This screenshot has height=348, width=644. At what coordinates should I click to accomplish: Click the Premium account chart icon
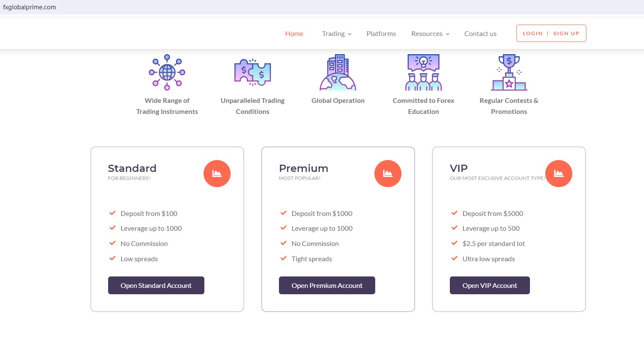(x=388, y=174)
